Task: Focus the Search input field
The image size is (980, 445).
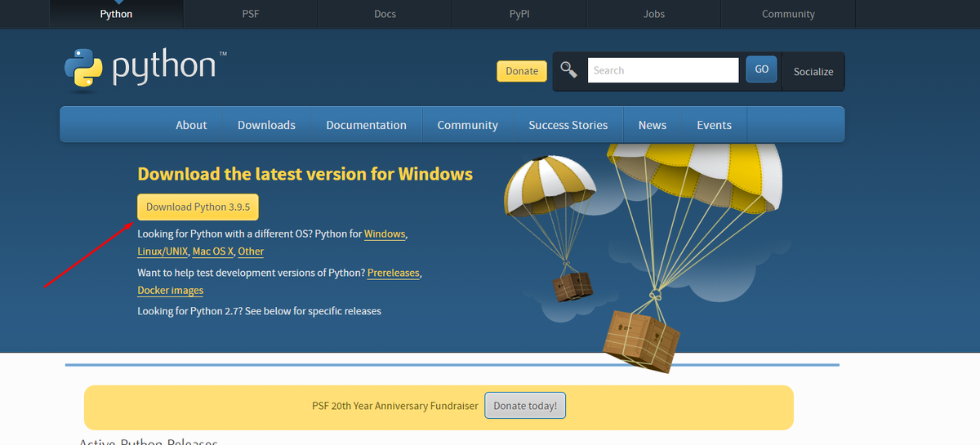Action: click(663, 70)
